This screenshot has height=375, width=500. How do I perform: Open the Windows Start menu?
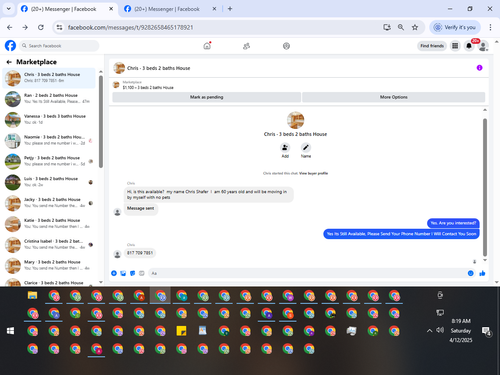pos(10,331)
